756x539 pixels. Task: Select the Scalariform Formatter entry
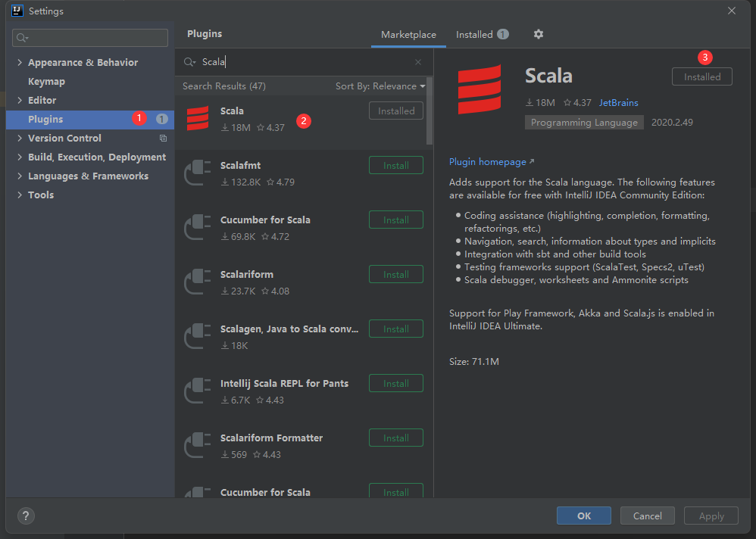point(271,438)
